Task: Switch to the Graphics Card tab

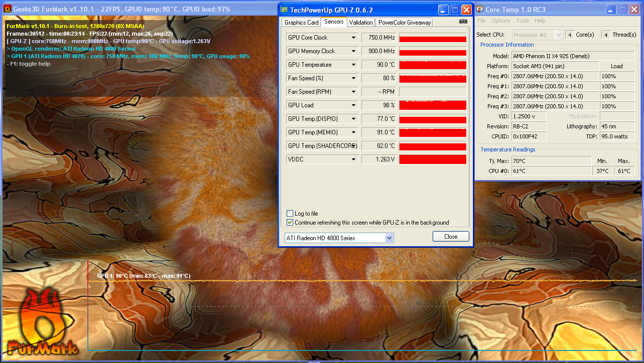Action: (301, 22)
